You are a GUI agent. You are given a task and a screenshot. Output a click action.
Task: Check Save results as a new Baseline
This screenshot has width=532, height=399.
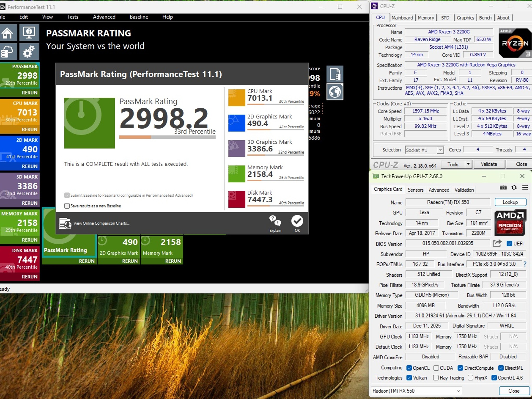67,206
